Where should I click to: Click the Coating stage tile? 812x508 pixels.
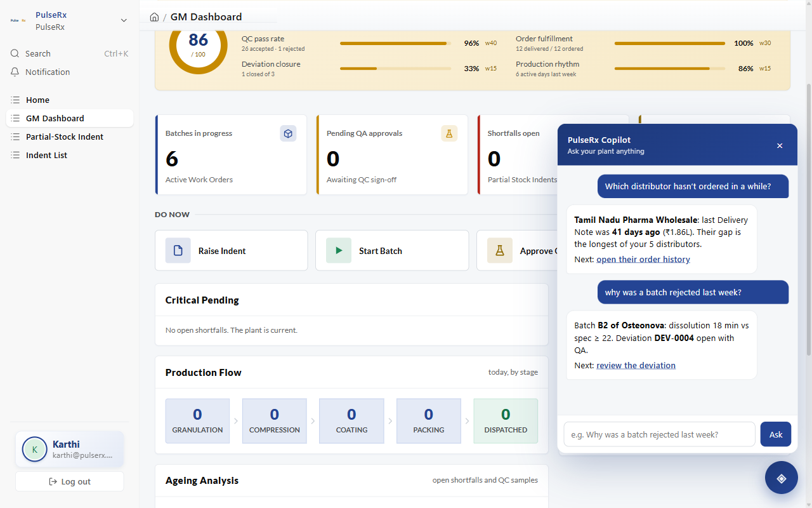351,421
